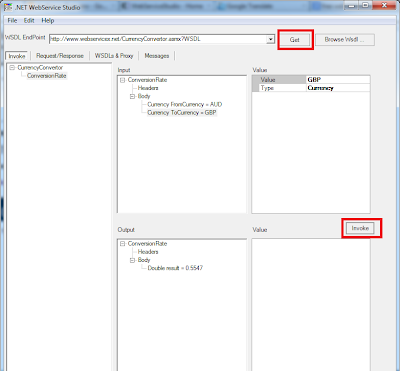Select ConversionRate in the Output tree
Screen dimensions: 400x371
tap(147, 244)
